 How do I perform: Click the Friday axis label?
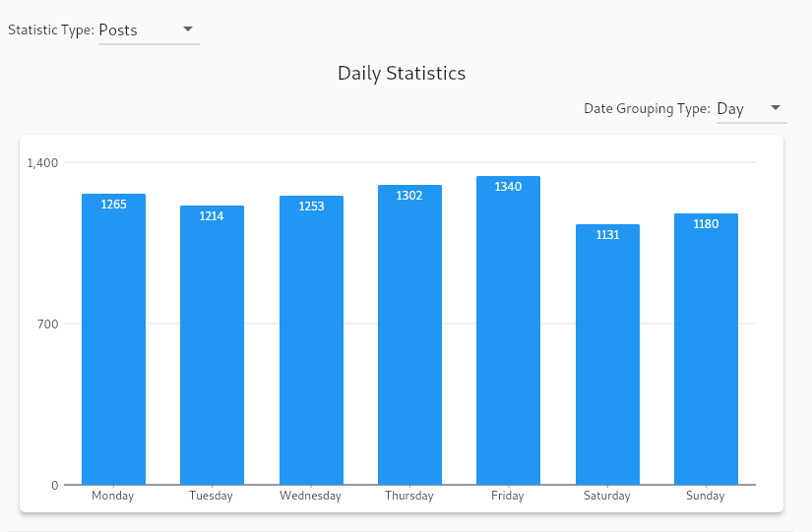508,497
